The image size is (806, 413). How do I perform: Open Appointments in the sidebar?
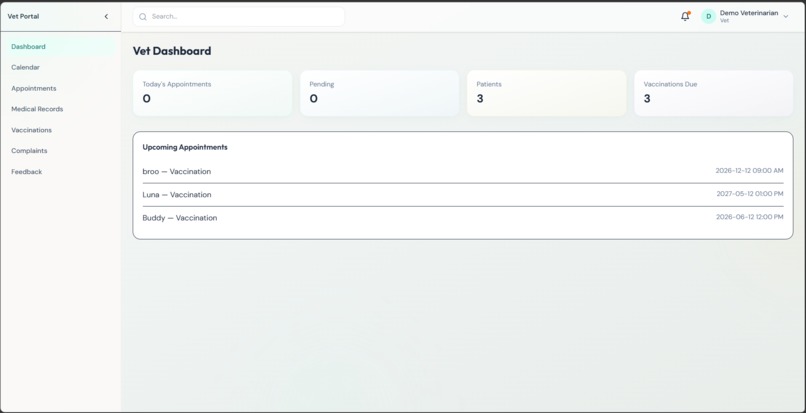click(x=61, y=88)
